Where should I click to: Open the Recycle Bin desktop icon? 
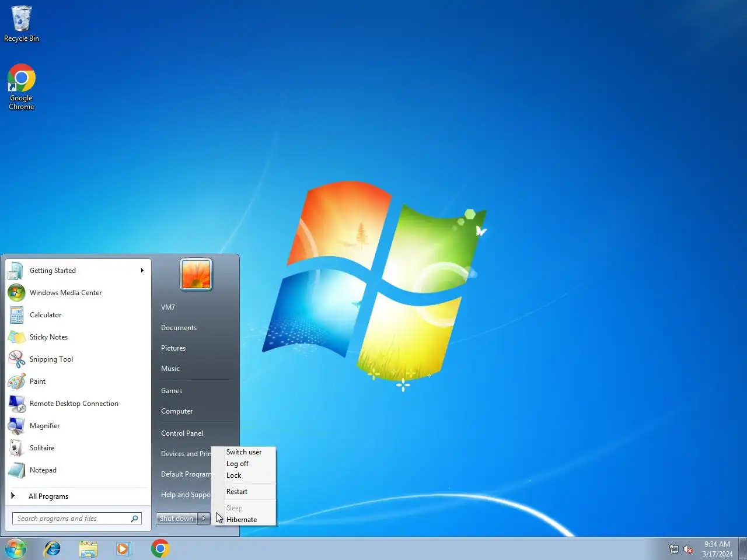point(22,23)
